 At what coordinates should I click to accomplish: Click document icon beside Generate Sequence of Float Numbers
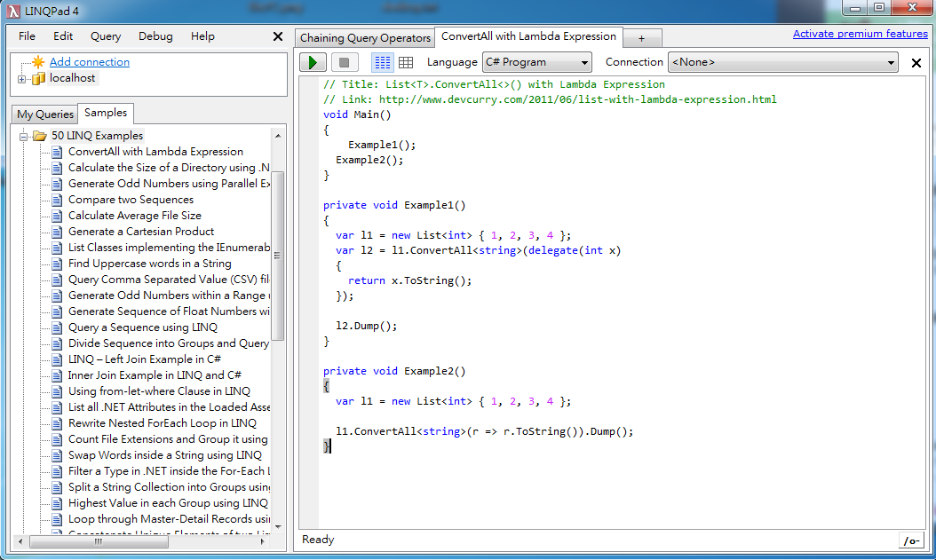(57, 312)
